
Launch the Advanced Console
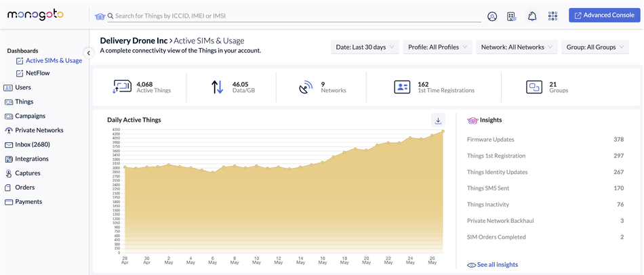click(604, 16)
